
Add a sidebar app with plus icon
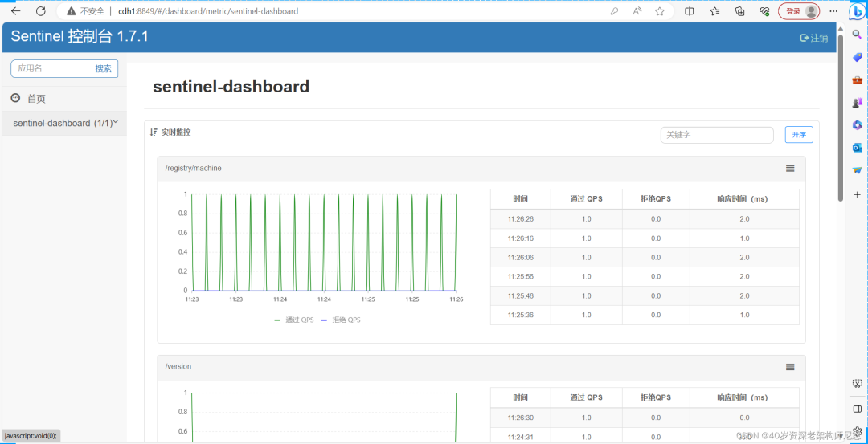pyautogui.click(x=857, y=194)
